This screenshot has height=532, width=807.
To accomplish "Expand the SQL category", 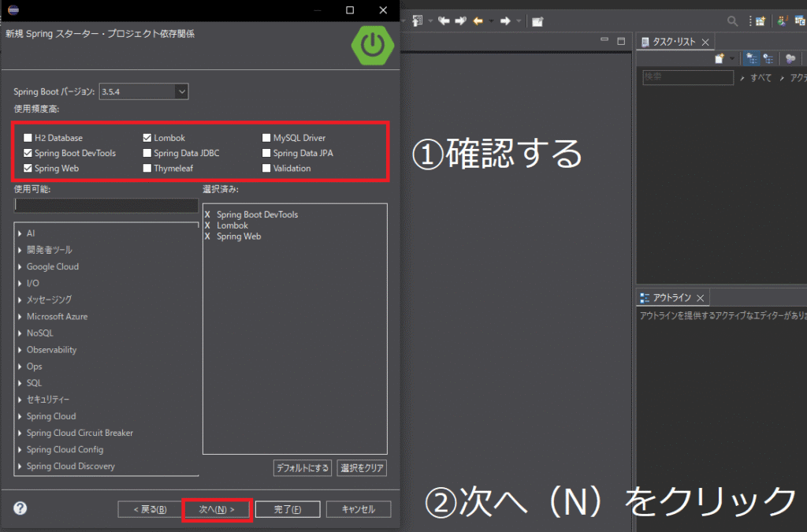I will tap(20, 383).
